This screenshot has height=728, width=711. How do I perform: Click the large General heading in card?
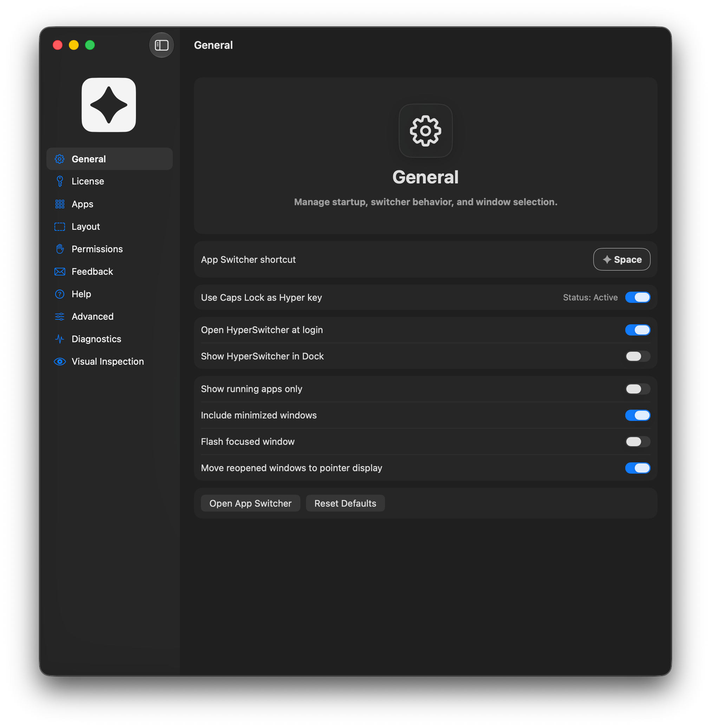[425, 177]
